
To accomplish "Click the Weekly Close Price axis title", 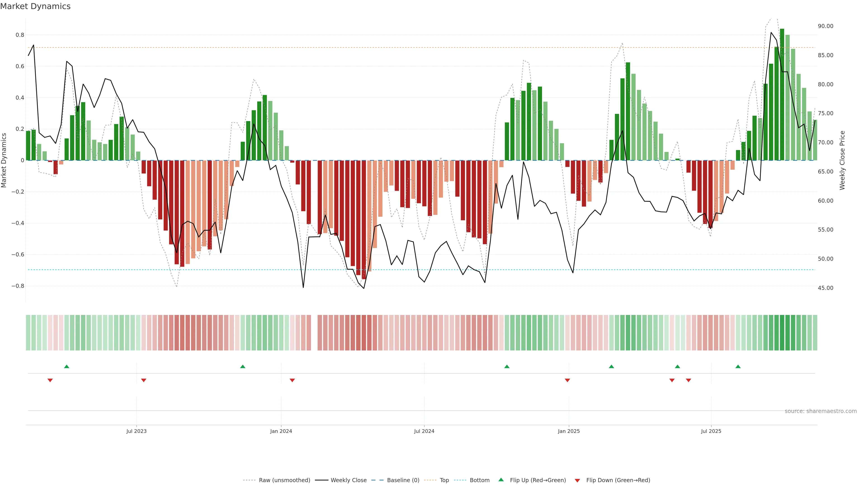I will point(842,160).
